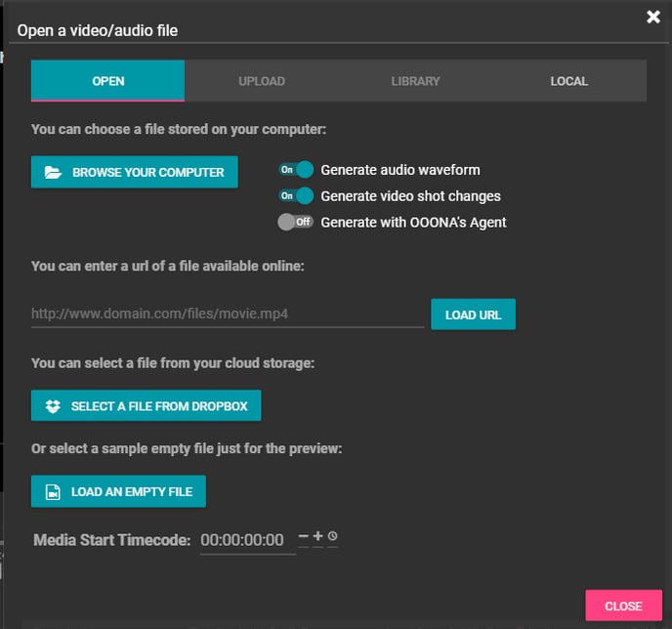Focus the file URL input field
This screenshot has width=672, height=629.
click(227, 314)
